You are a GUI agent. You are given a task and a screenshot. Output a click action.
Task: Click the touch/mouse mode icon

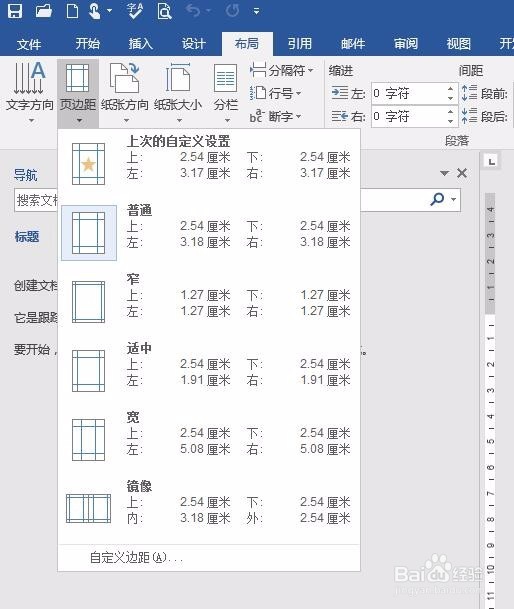pos(94,10)
